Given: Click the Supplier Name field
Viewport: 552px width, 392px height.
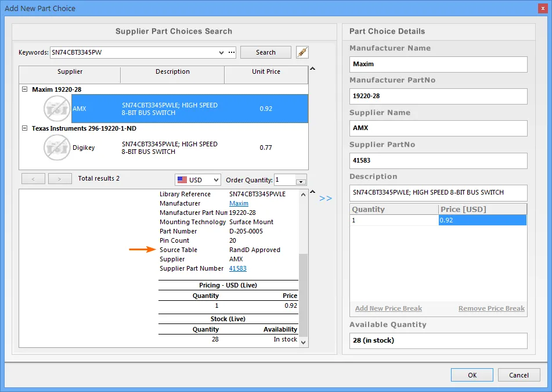Looking at the screenshot, I should pos(438,128).
